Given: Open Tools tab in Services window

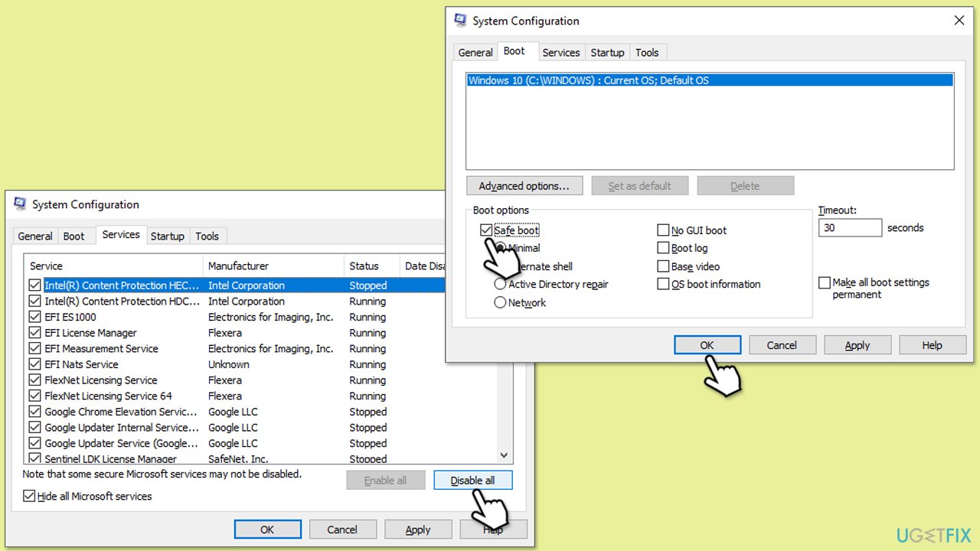Looking at the screenshot, I should (207, 236).
